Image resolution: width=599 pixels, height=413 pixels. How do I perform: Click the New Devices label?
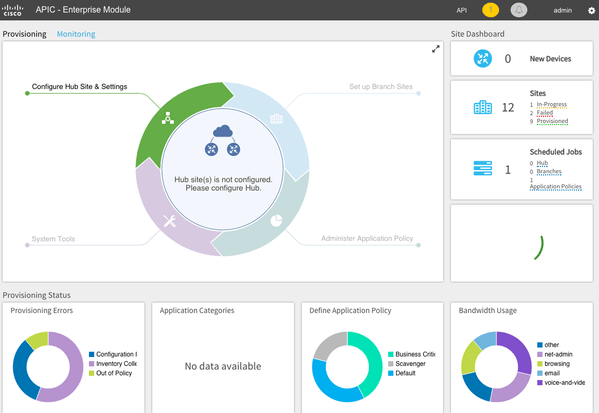click(550, 59)
